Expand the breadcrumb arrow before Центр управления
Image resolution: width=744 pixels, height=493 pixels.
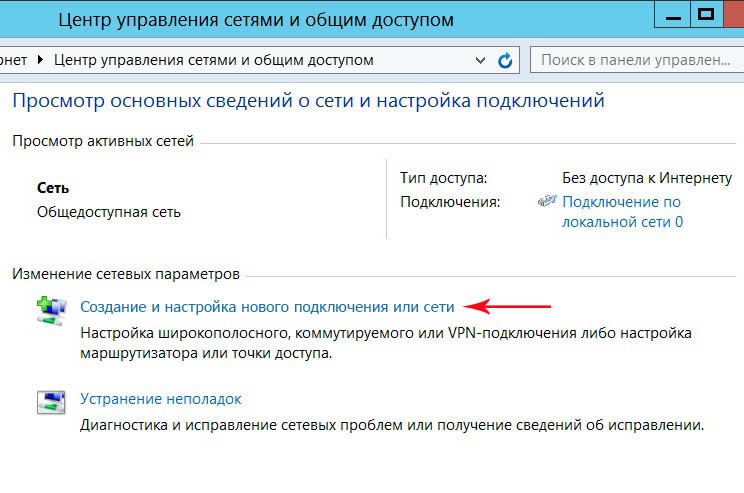tap(40, 60)
